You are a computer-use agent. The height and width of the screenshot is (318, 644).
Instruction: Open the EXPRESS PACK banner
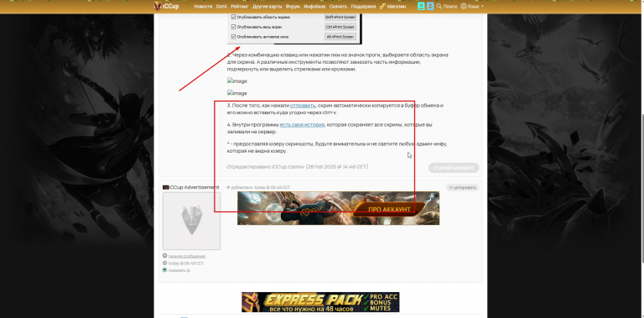pos(320,302)
